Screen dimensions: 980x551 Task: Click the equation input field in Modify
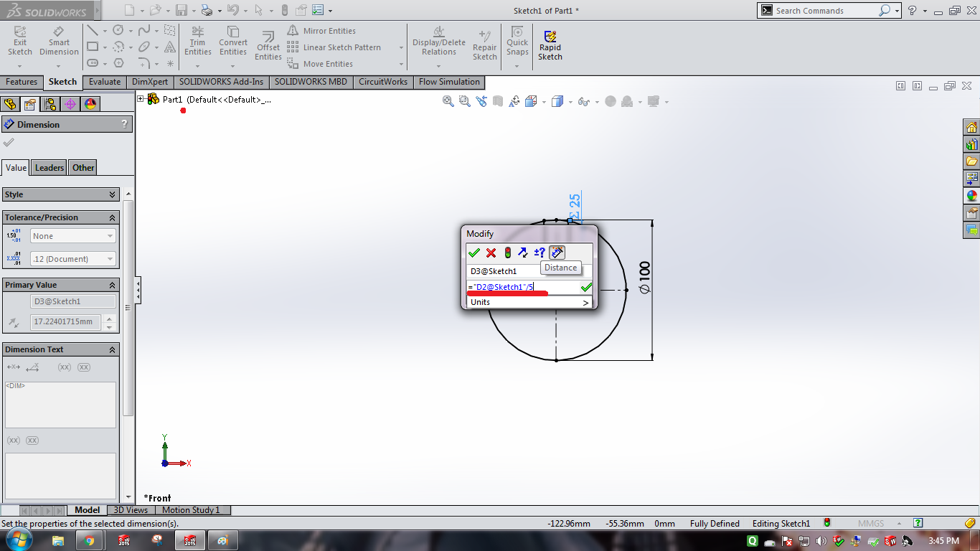[x=522, y=287]
